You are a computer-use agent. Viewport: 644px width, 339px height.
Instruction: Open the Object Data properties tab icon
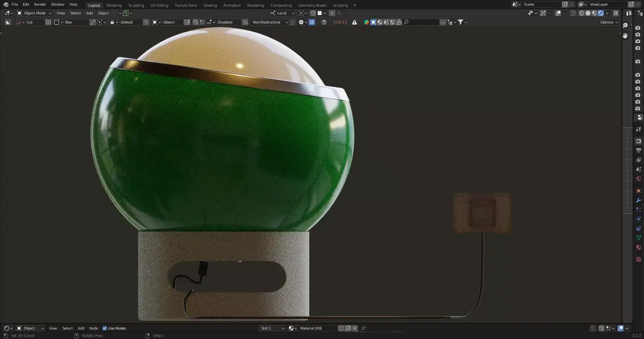(x=639, y=237)
